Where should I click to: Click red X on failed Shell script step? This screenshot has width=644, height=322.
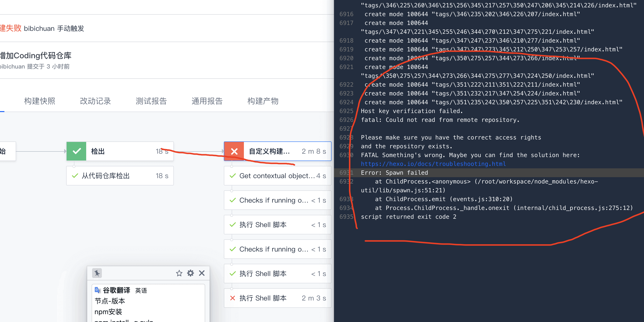click(x=232, y=298)
